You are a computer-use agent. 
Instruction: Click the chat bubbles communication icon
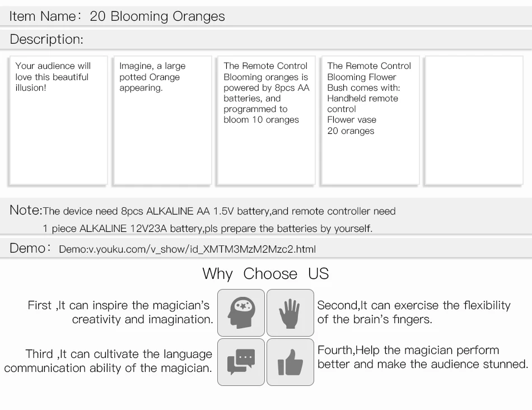click(x=241, y=362)
